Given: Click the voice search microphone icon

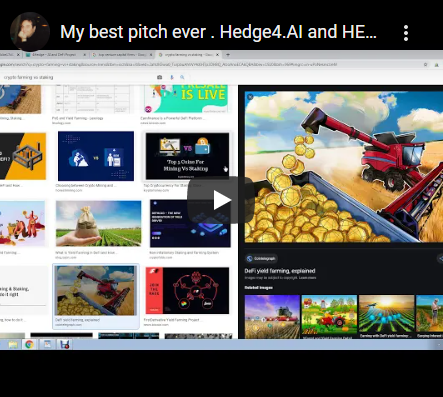Looking at the screenshot, I should point(172,77).
